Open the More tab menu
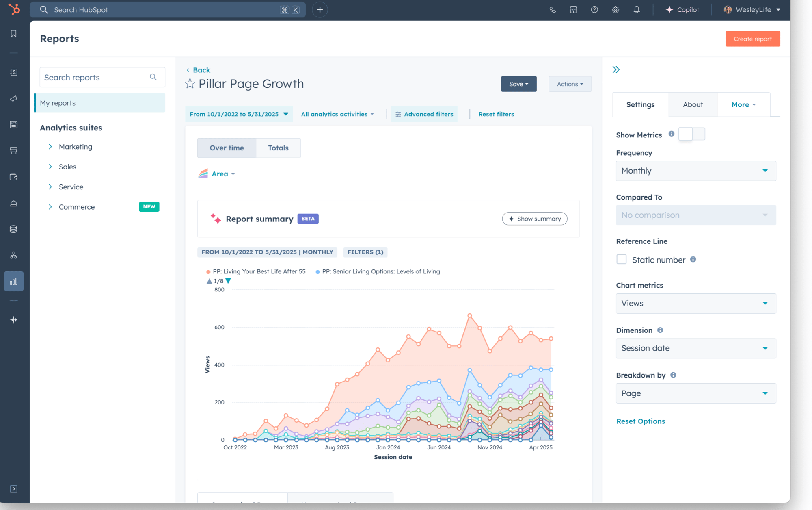This screenshot has height=510, width=812. point(743,105)
